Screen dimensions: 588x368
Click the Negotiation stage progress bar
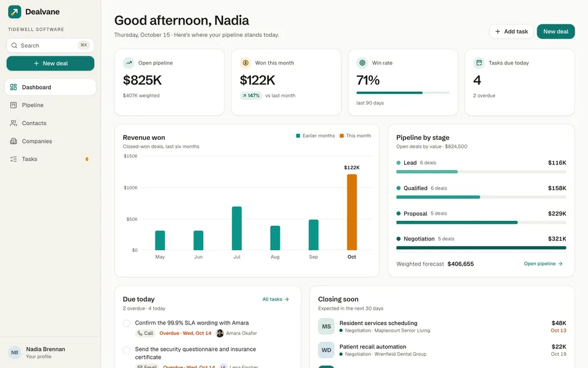pyautogui.click(x=481, y=248)
